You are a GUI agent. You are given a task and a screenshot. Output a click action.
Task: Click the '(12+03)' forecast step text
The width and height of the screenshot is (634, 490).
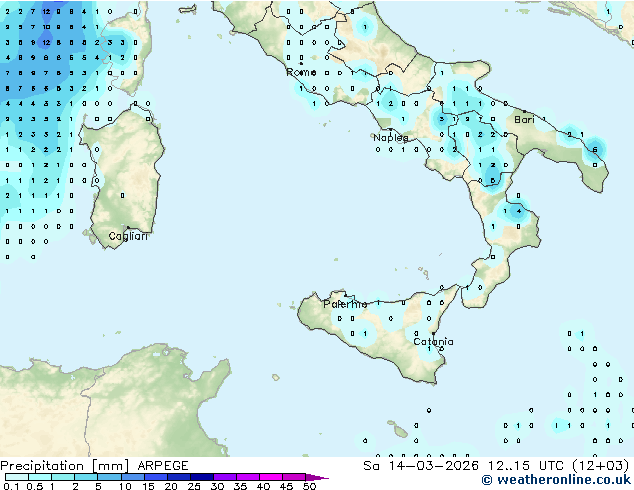pyautogui.click(x=600, y=466)
